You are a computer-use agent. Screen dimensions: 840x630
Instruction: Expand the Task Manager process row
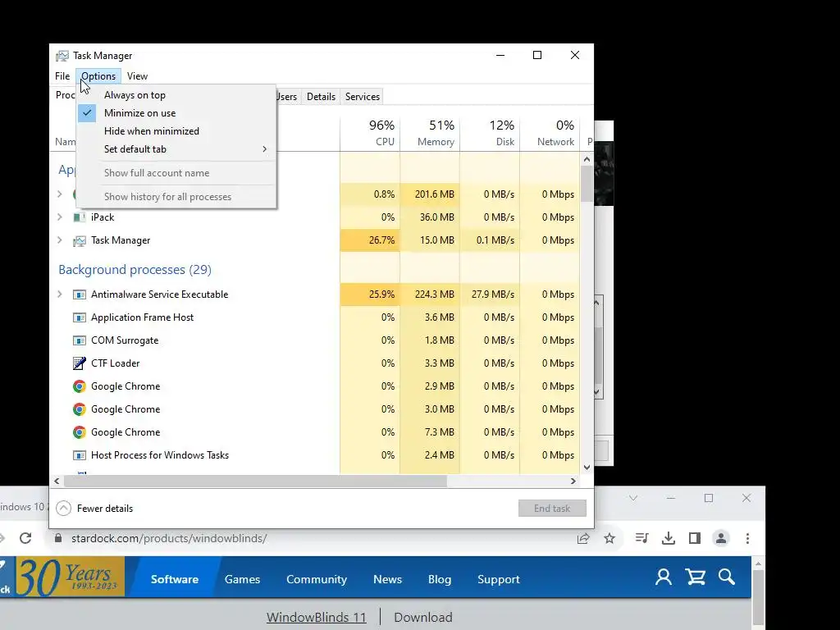[x=59, y=240]
